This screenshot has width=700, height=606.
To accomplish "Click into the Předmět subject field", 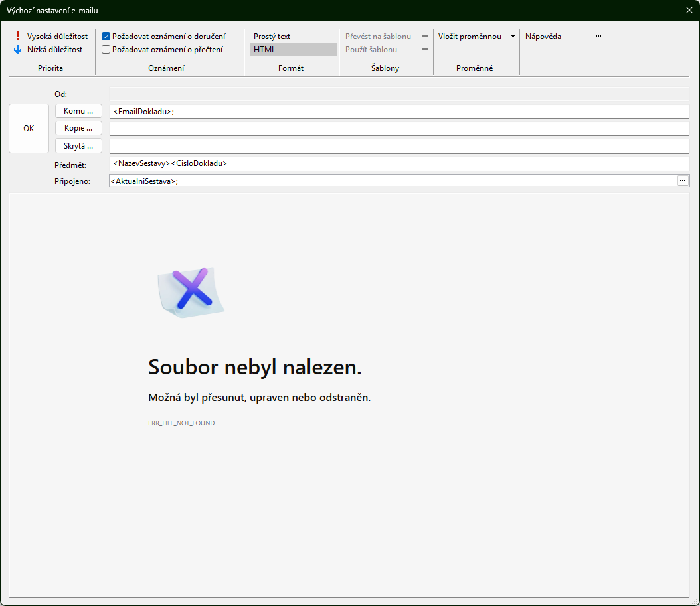I will 398,163.
